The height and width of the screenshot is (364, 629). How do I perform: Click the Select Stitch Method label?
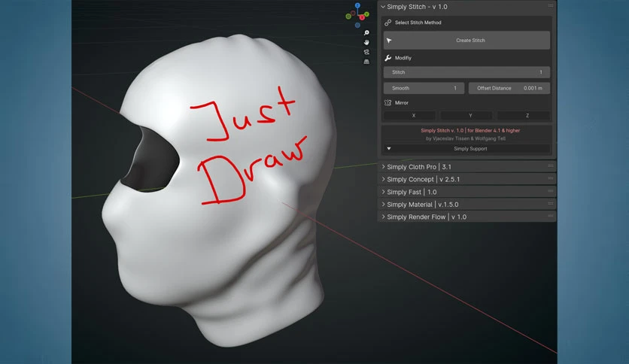(418, 23)
